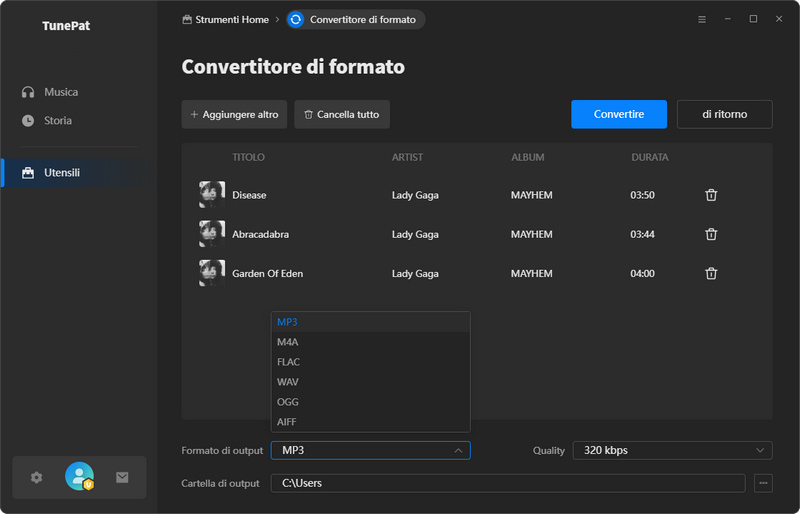
Task: Click duration 03:44
Action: coord(642,234)
